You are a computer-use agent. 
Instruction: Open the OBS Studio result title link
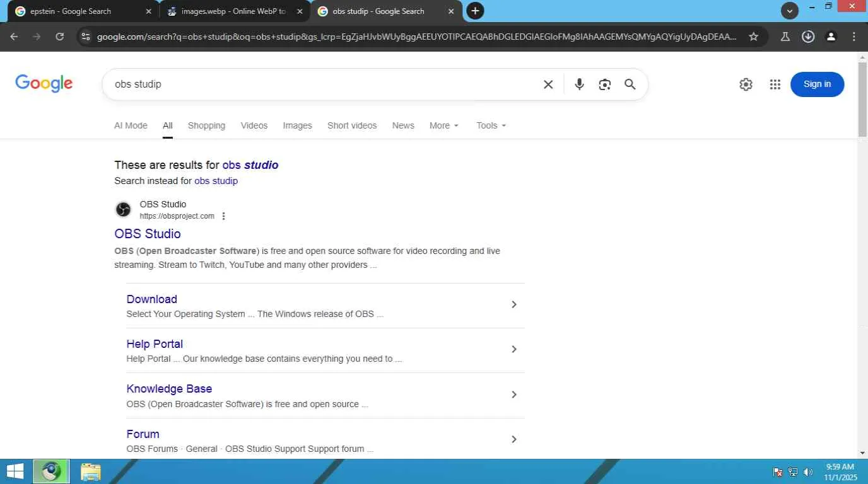(x=148, y=234)
